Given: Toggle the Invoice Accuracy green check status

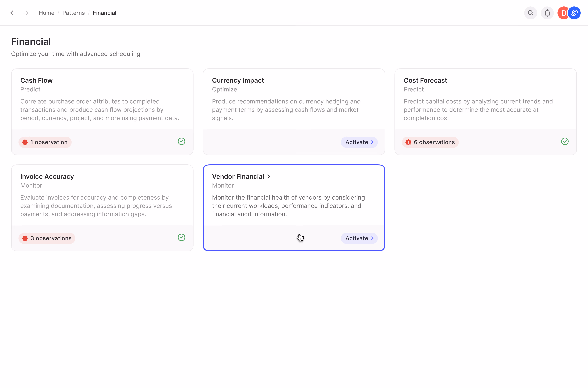Looking at the screenshot, I should [x=181, y=238].
